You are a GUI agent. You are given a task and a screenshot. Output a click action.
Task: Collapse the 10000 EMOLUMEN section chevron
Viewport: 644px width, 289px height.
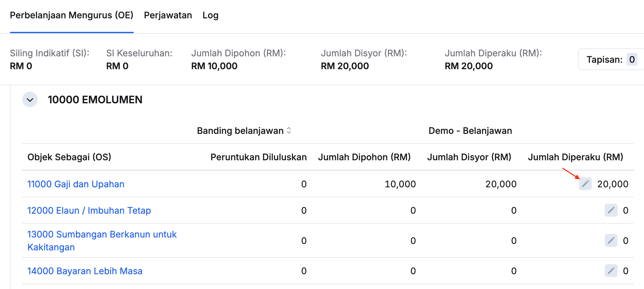point(30,100)
